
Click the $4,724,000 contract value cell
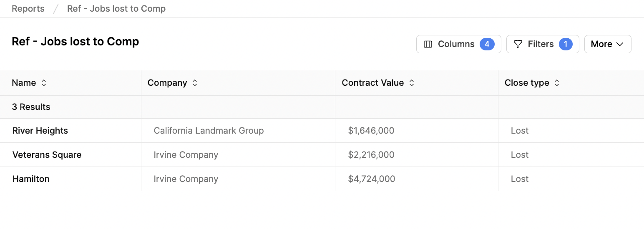pyautogui.click(x=417, y=179)
